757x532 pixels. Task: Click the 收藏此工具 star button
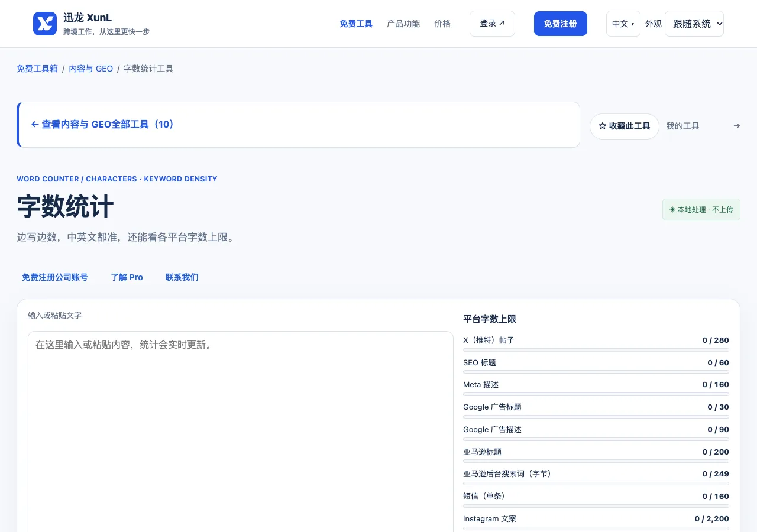625,126
